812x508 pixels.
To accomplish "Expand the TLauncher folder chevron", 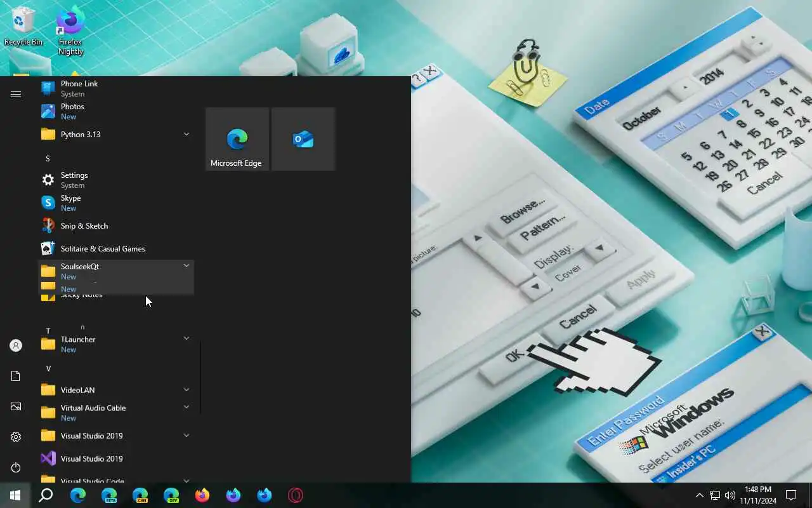I will click(187, 338).
